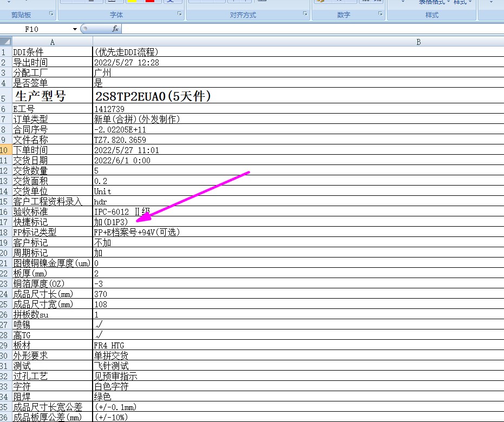Viewport: 504px width, 422px height.
Task: Click into the formula bar input
Action: point(312,29)
